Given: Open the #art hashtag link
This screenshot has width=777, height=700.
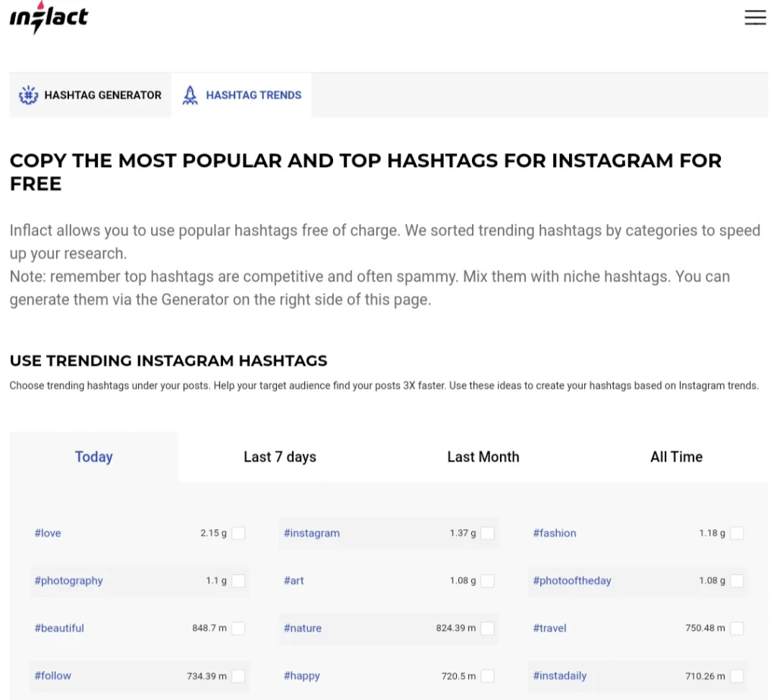Looking at the screenshot, I should coord(294,581).
